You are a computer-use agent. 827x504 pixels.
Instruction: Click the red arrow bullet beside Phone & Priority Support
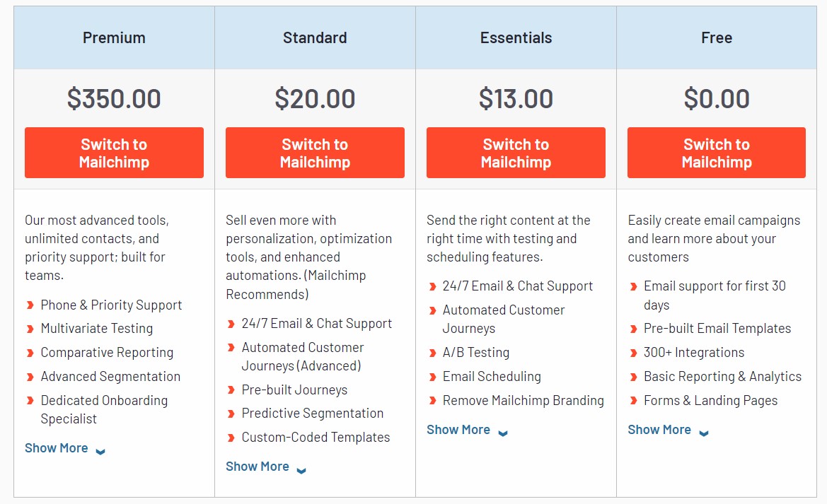point(32,305)
